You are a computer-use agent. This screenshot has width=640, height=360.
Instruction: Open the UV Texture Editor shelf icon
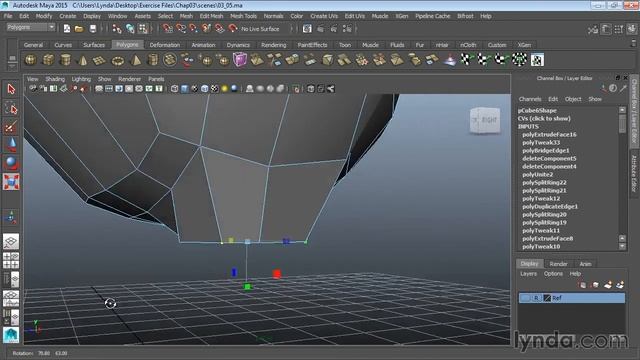click(537, 60)
